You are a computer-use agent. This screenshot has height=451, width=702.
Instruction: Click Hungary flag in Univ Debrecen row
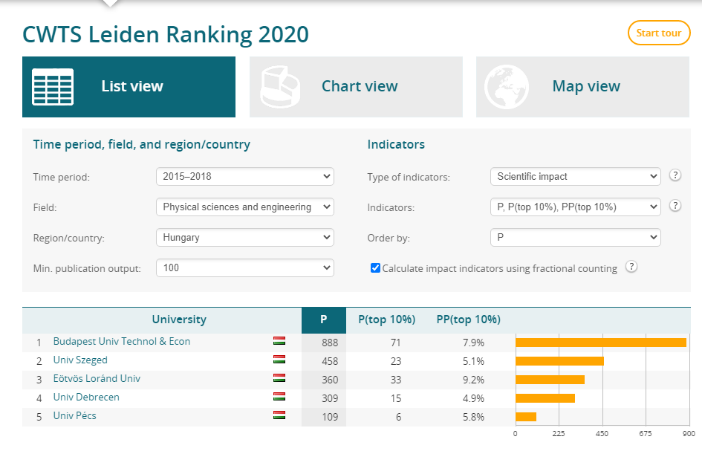pos(279,396)
